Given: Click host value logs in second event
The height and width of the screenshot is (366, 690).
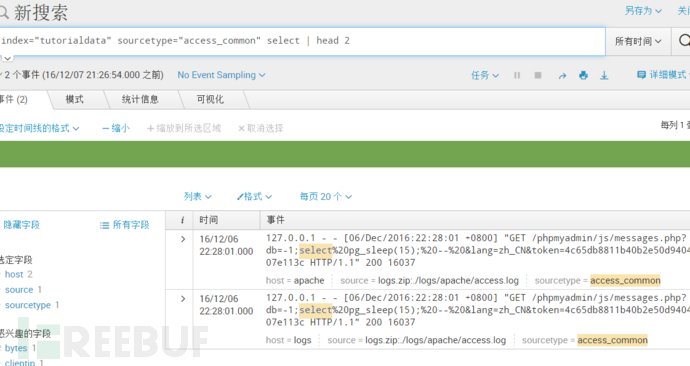Looking at the screenshot, I should point(302,340).
